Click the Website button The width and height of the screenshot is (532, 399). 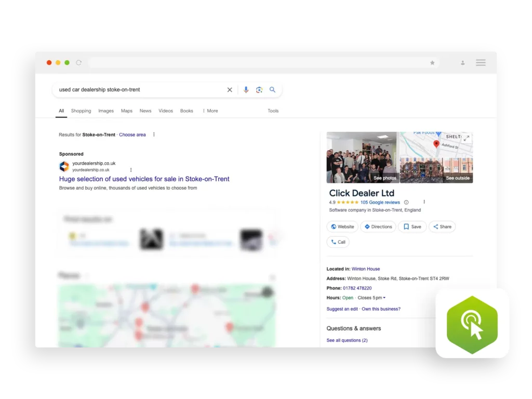[342, 227]
